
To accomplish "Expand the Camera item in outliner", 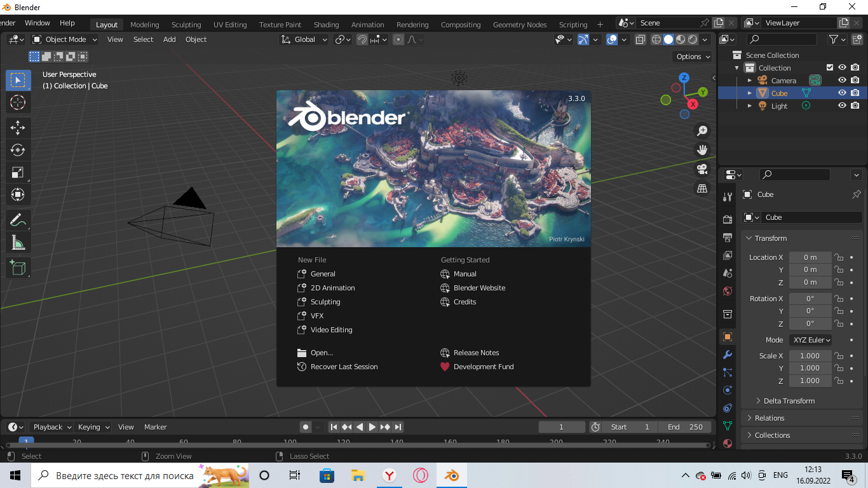I will [750, 81].
